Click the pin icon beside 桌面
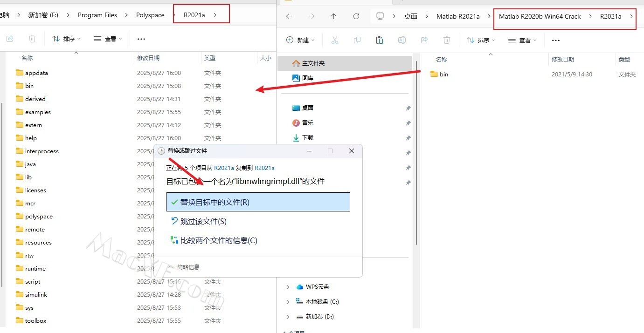Image resolution: width=644 pixels, height=333 pixels. pyautogui.click(x=408, y=108)
